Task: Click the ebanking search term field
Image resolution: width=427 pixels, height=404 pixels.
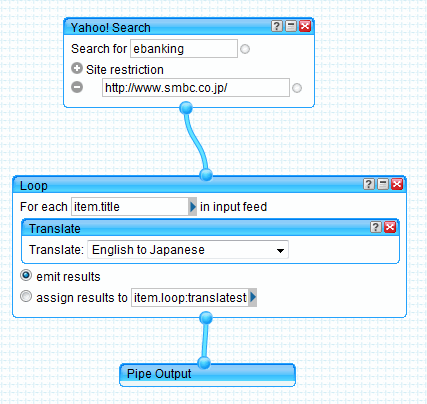Action: [184, 49]
